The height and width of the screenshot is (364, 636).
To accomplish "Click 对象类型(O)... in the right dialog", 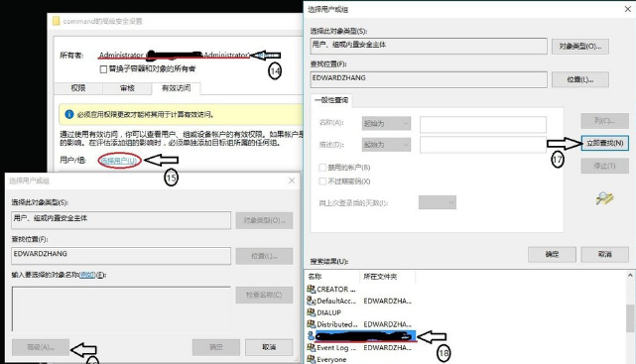I will (x=580, y=47).
